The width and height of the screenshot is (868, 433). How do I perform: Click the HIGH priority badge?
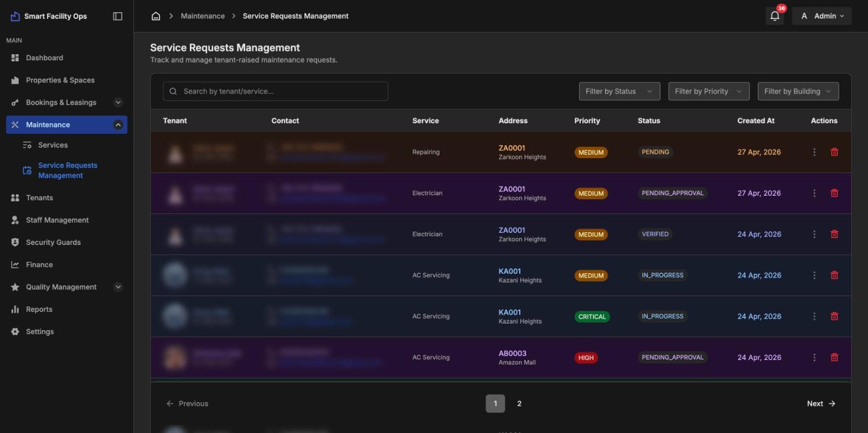coord(586,358)
